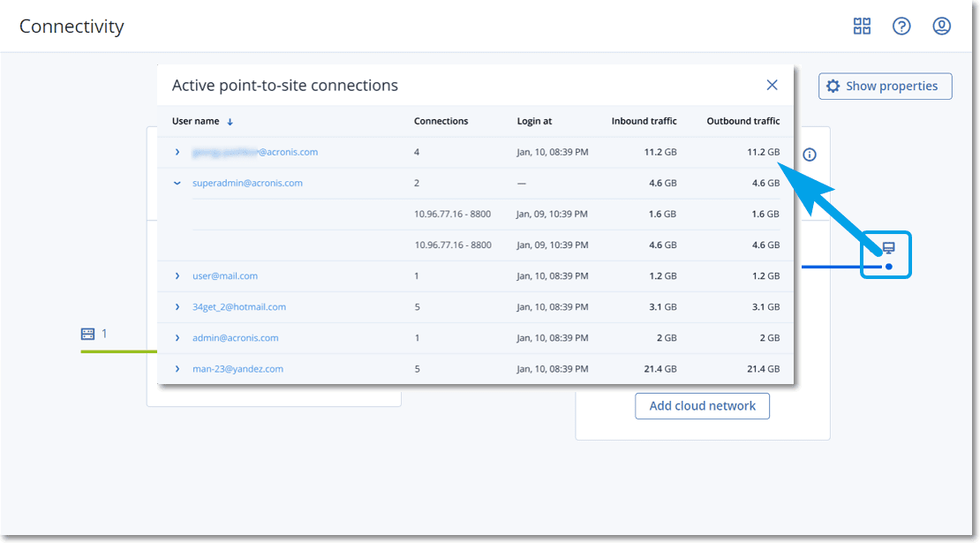Collapse the superadmin@acronis.com row

point(177,183)
